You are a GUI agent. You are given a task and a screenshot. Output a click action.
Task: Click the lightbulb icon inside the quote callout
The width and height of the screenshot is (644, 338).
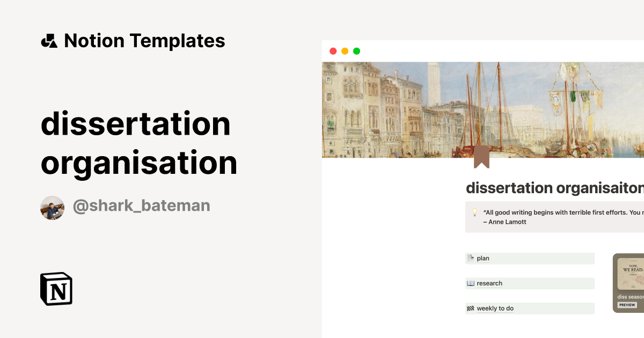coord(474,212)
